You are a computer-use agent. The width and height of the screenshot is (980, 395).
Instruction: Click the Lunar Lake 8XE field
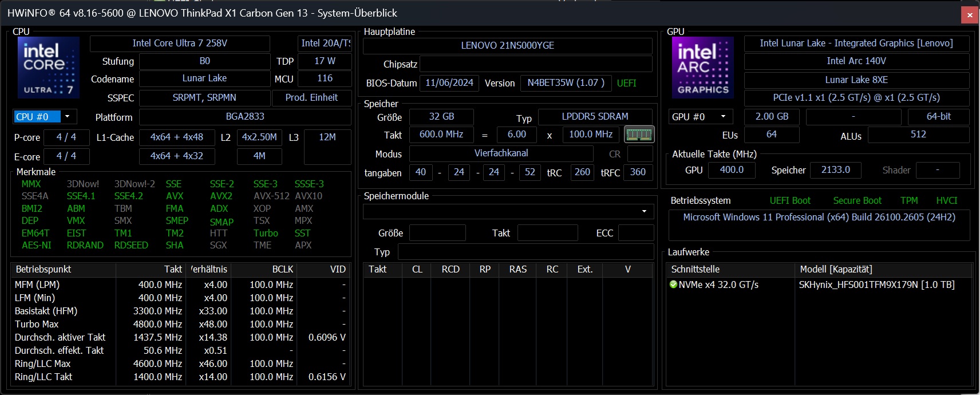[x=856, y=80]
